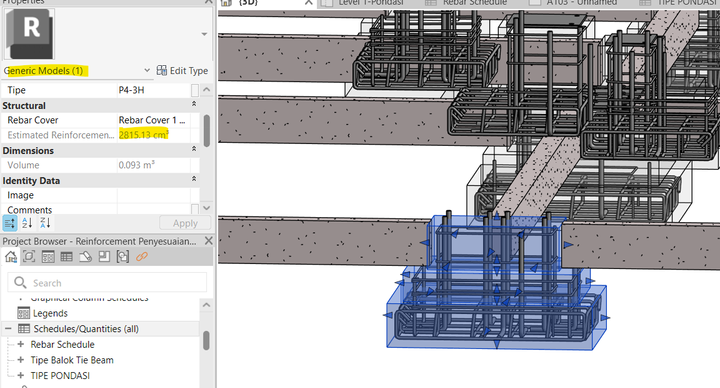Click the Edit Type button
Screen dimensions: 720x388
(182, 71)
